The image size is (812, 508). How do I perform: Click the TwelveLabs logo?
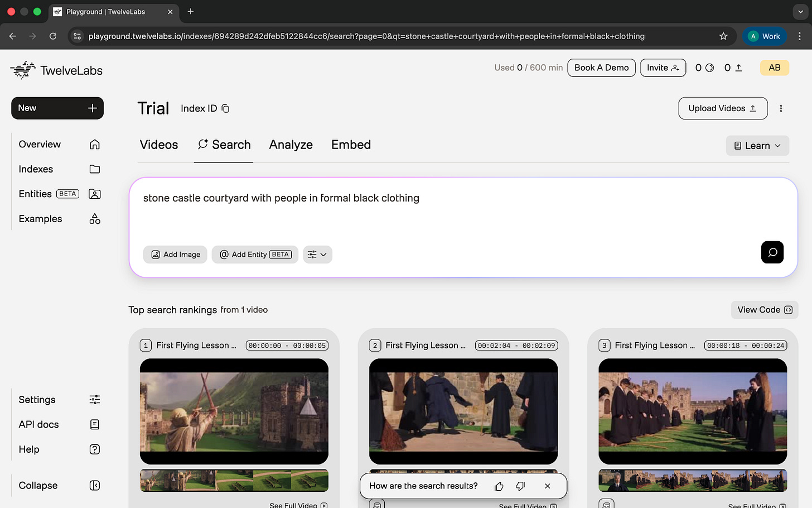[x=56, y=70]
